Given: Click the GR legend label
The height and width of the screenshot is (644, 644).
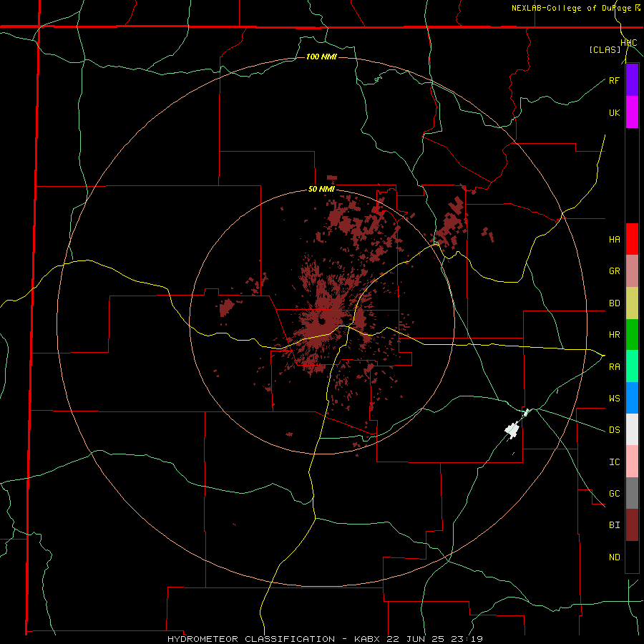Looking at the screenshot, I should coord(614,271).
